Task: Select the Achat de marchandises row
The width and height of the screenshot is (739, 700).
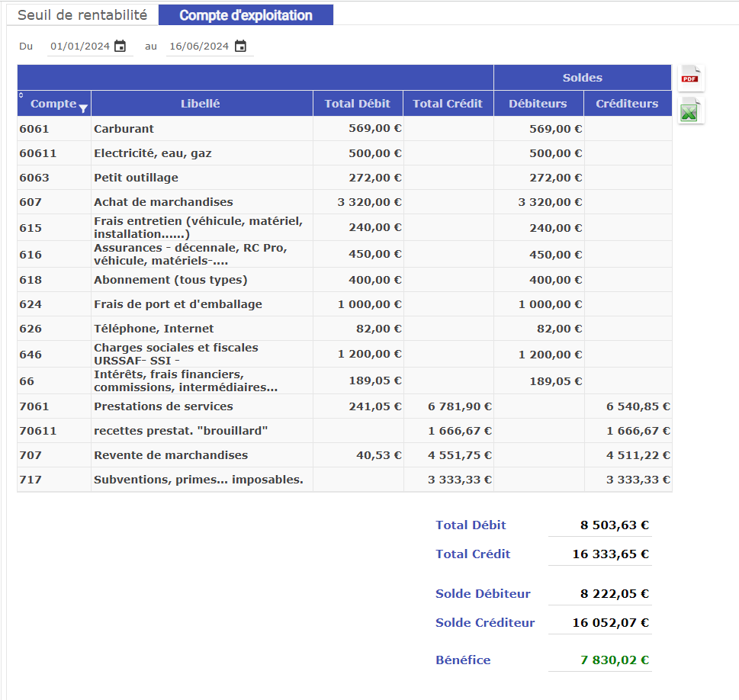Action: (x=163, y=202)
